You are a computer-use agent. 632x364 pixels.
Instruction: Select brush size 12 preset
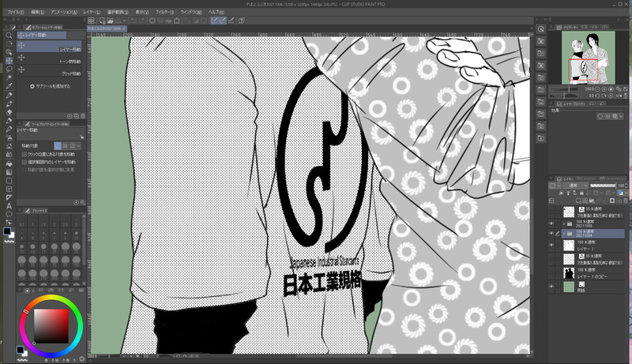[x=22, y=246]
